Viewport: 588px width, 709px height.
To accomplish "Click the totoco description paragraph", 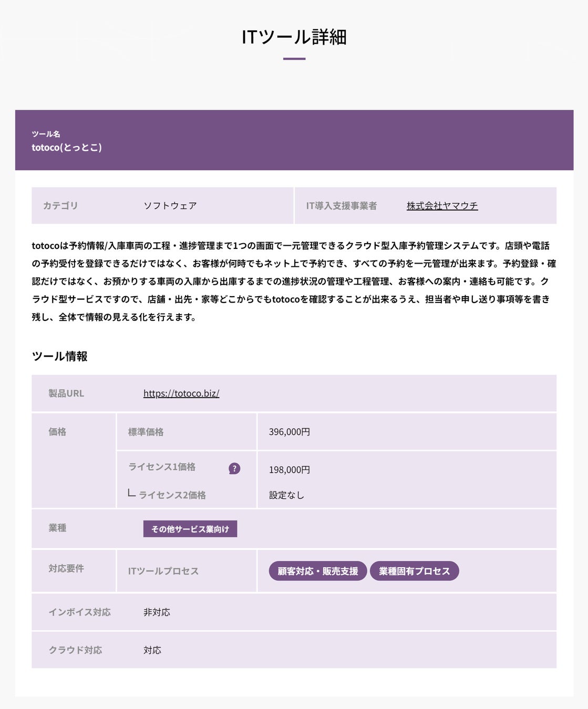I will 294,281.
